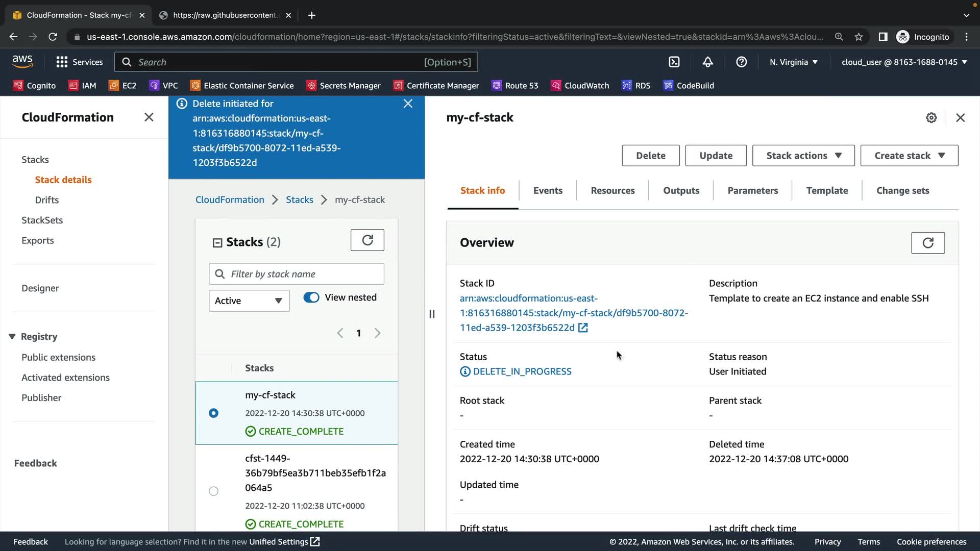This screenshot has width=980, height=551.
Task: Click the Services grid icon
Action: point(62,62)
